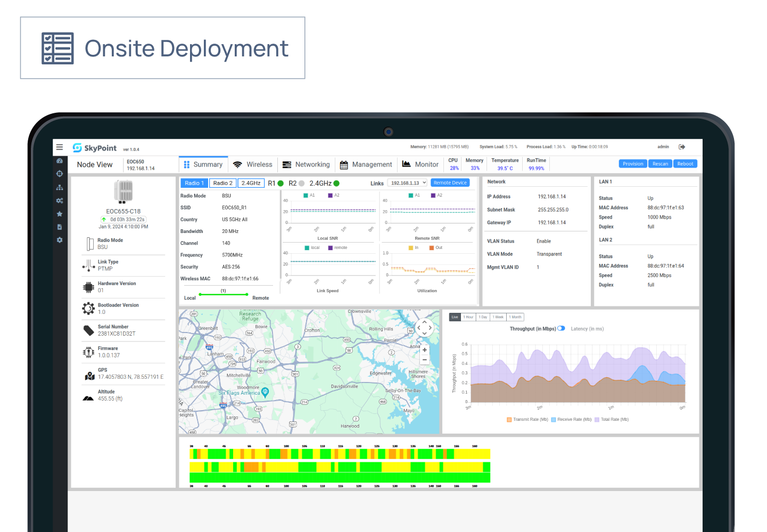Click the zoom-in control on the map
The height and width of the screenshot is (532, 767).
[x=424, y=350]
